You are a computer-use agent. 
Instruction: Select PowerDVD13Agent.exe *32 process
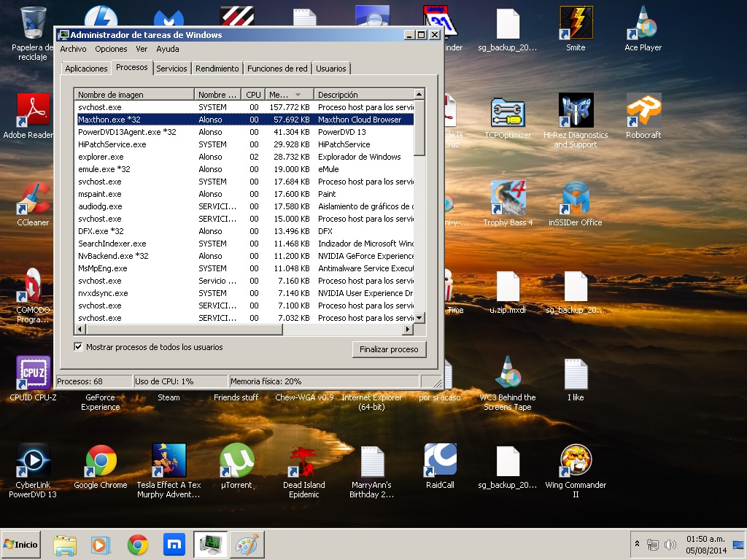click(244, 132)
